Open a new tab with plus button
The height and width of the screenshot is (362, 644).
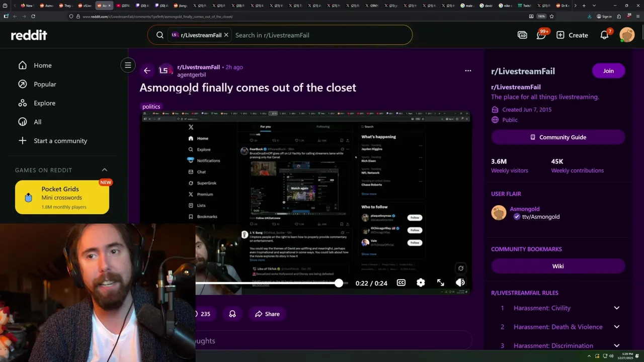(x=584, y=6)
